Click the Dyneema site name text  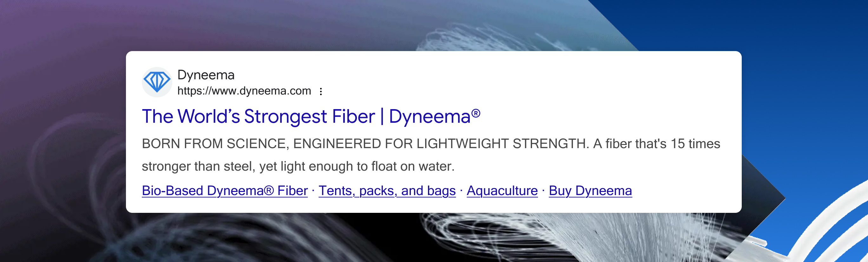(x=206, y=76)
